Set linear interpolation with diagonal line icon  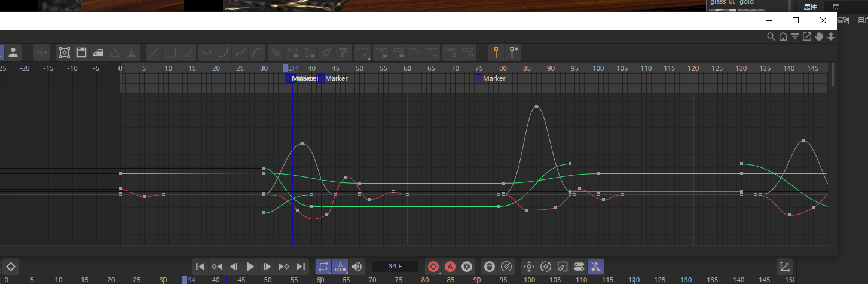(x=154, y=52)
